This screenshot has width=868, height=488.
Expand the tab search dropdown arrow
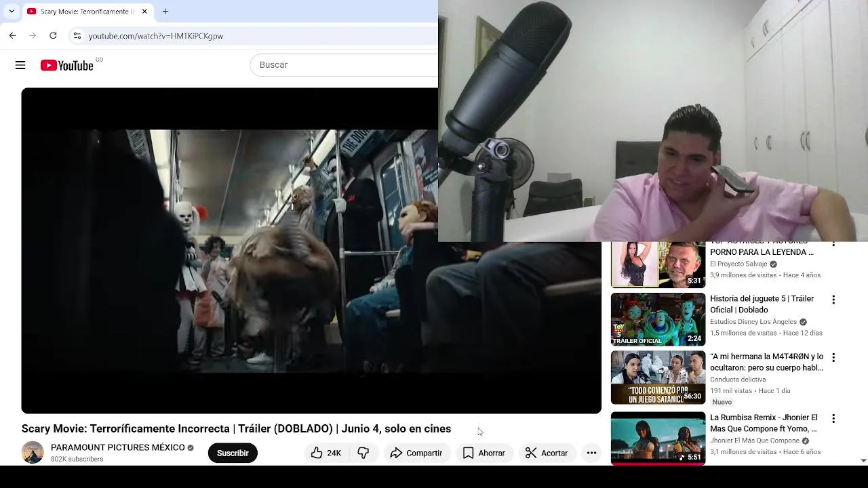click(12, 12)
